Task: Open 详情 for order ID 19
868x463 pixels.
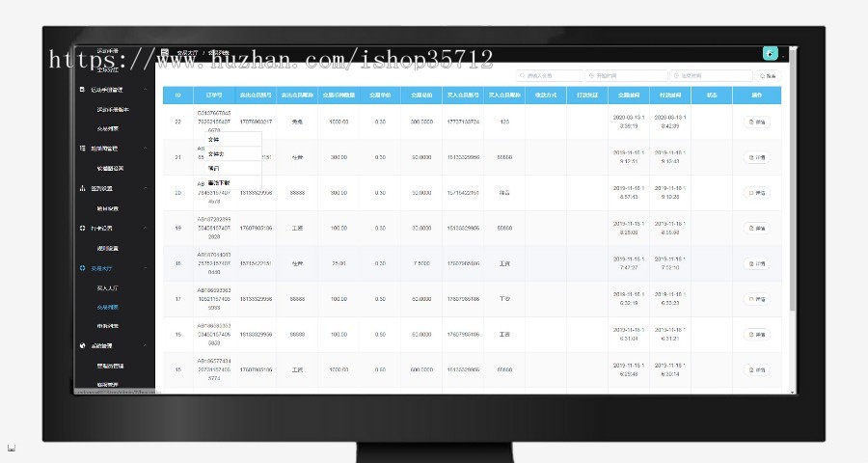Action: [757, 229]
